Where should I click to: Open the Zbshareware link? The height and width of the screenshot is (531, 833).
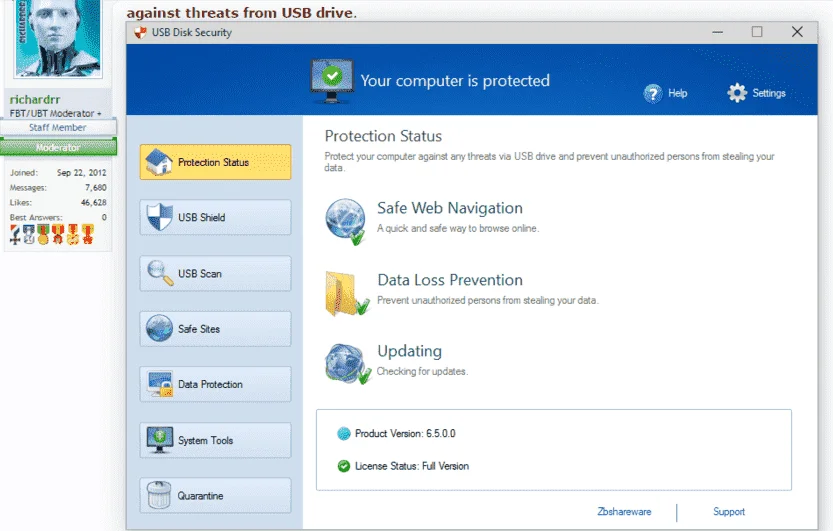[624, 511]
